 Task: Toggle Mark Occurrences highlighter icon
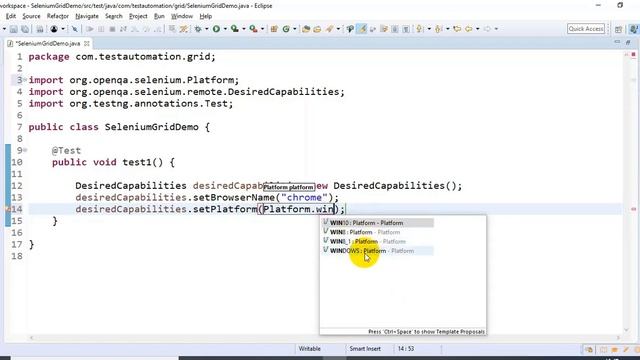pyautogui.click(x=362, y=29)
